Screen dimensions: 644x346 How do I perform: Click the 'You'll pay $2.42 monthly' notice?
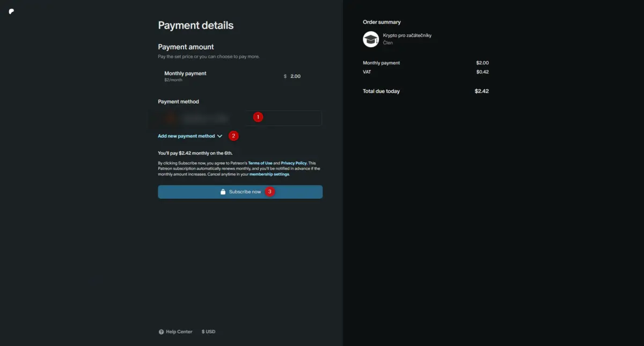195,153
